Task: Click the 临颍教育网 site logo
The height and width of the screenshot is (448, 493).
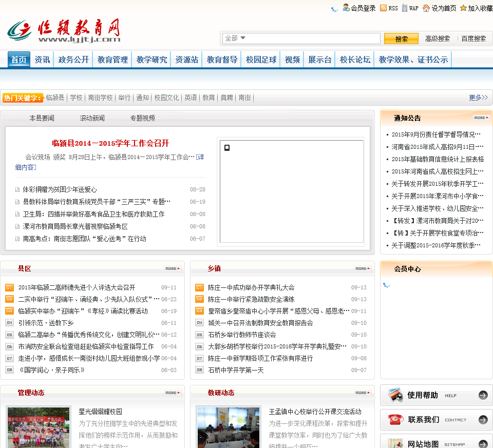Action: [64, 31]
